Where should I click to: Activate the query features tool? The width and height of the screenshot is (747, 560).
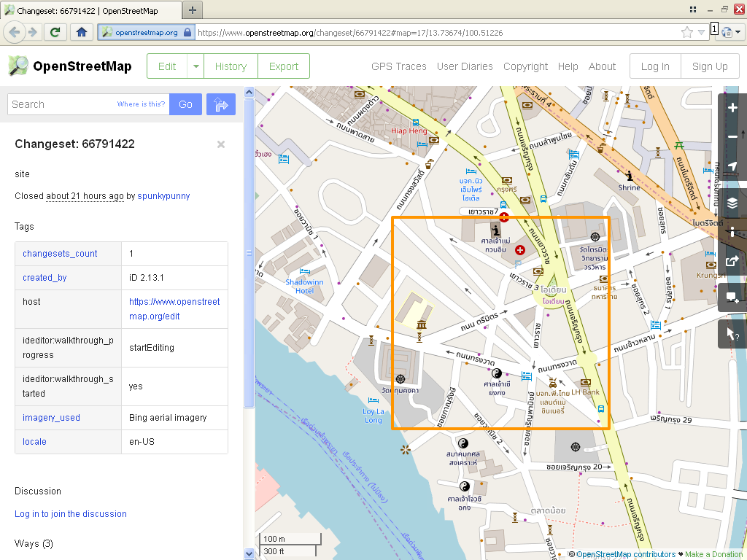point(732,334)
